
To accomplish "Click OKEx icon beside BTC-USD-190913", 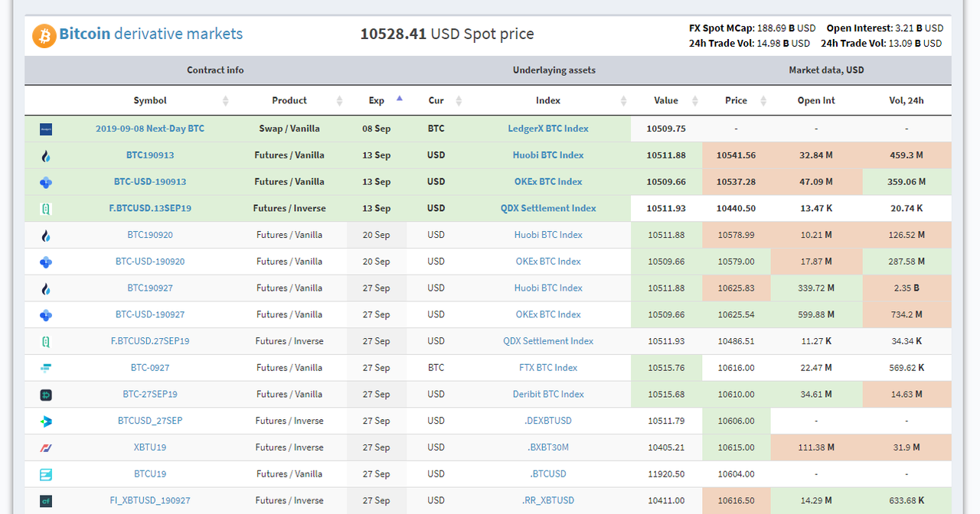I will (46, 182).
